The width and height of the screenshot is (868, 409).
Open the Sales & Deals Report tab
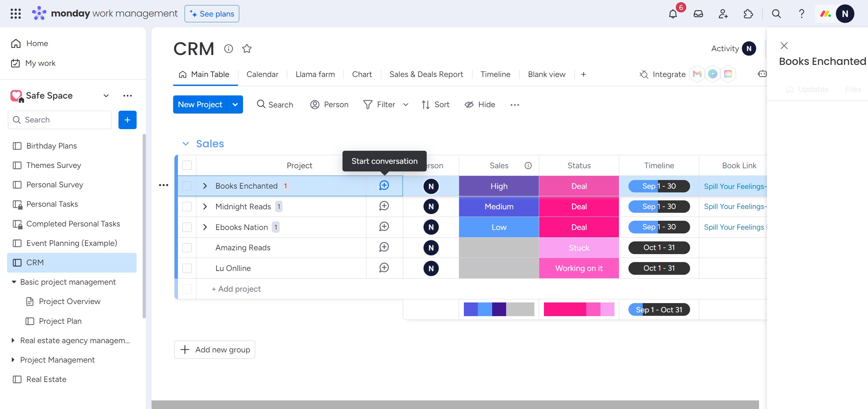click(426, 74)
